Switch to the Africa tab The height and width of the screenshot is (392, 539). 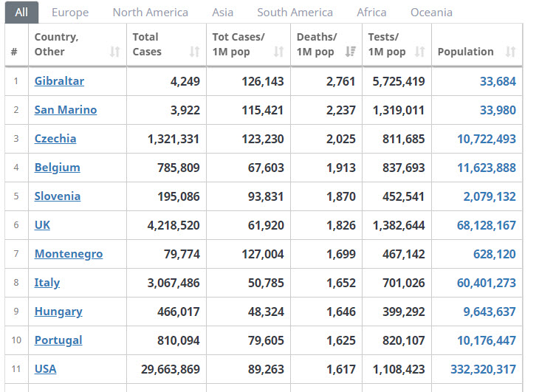371,13
